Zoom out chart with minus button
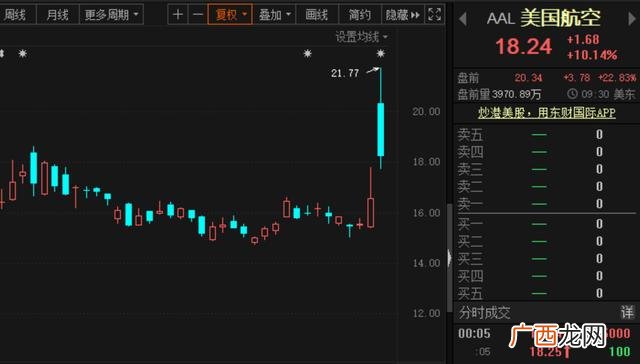640x364 pixels. click(198, 15)
